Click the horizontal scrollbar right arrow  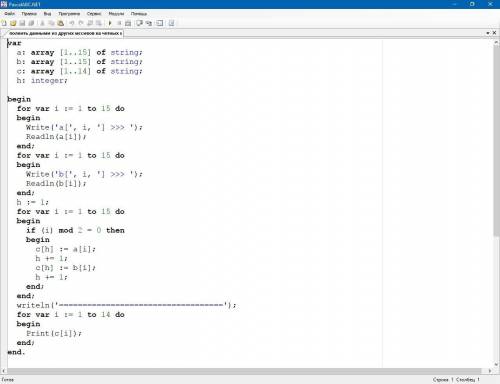[490, 371]
